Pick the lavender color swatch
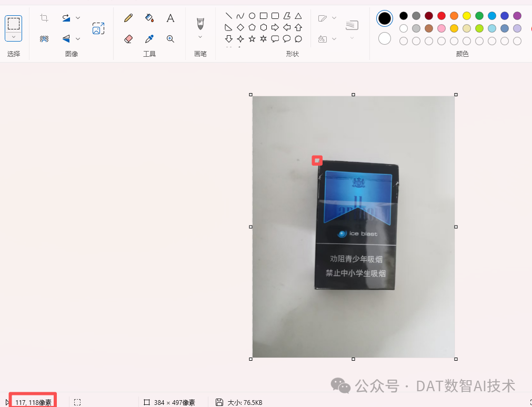This screenshot has width=532, height=407. pos(517,28)
